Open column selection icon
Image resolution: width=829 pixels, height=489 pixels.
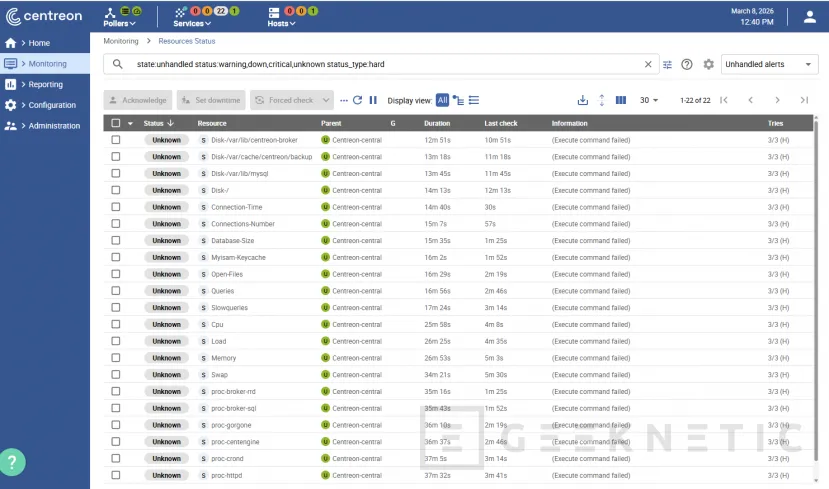pos(621,100)
